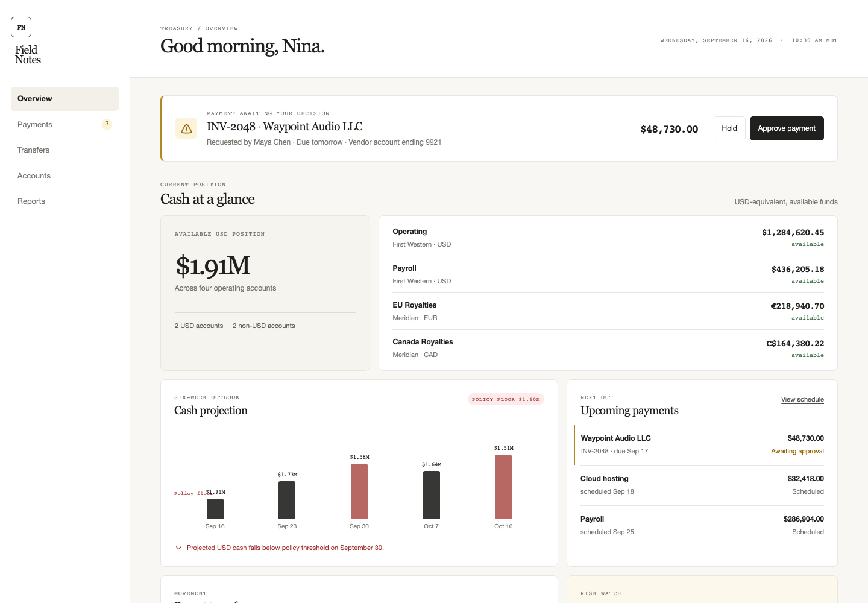Viewport: 868px width, 603px height.
Task: Click the FN Field Notes logo icon
Action: point(21,27)
